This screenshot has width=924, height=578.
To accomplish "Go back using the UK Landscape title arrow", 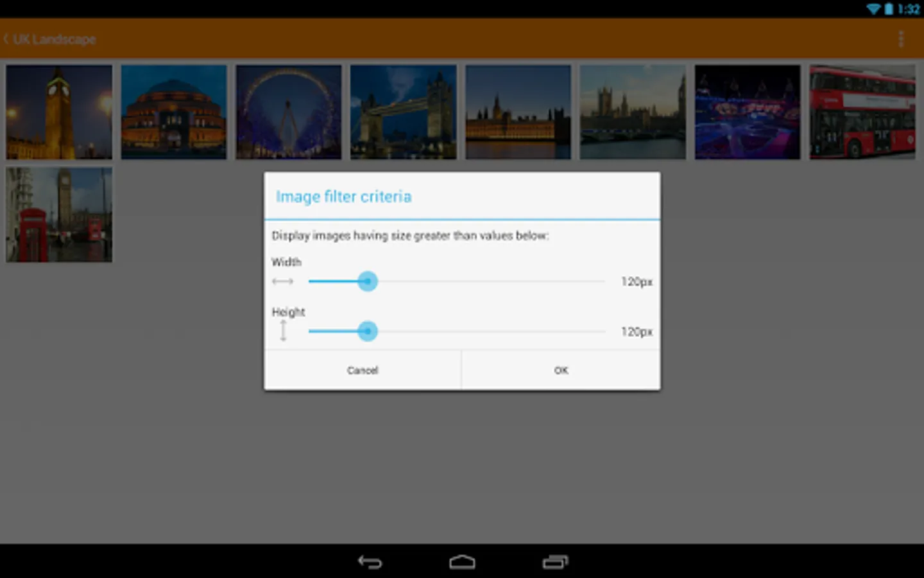I will (6, 39).
